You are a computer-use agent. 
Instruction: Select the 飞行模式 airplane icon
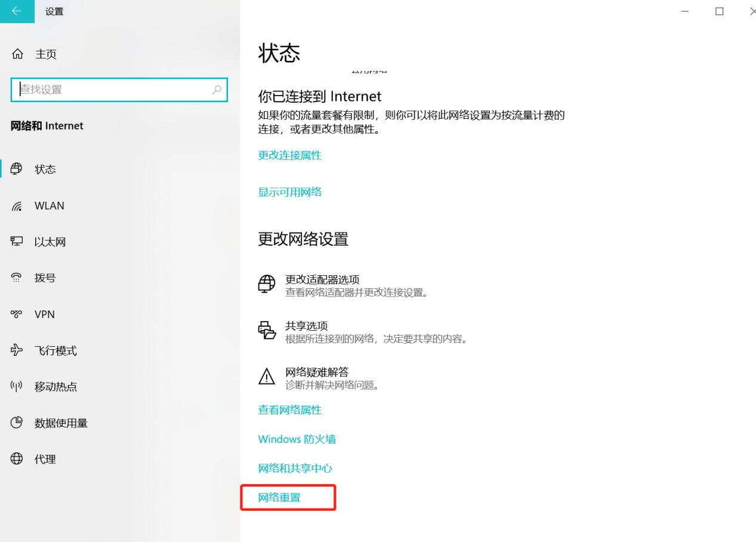point(18,350)
